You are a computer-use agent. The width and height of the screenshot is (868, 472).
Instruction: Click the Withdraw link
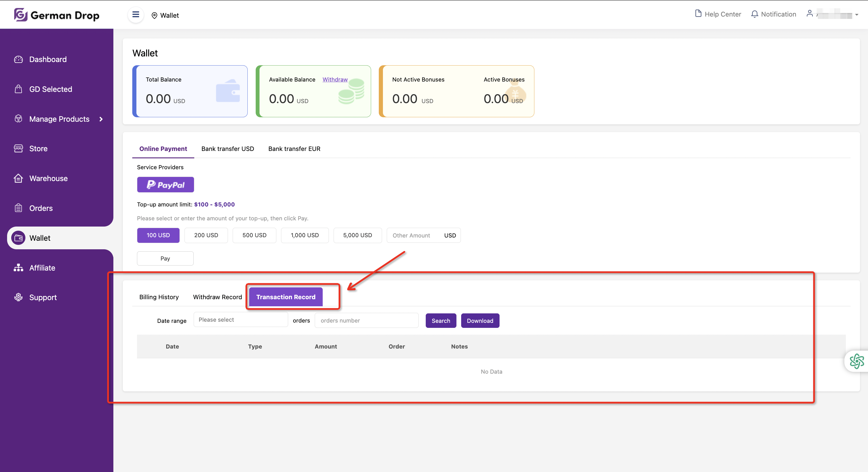pos(335,79)
